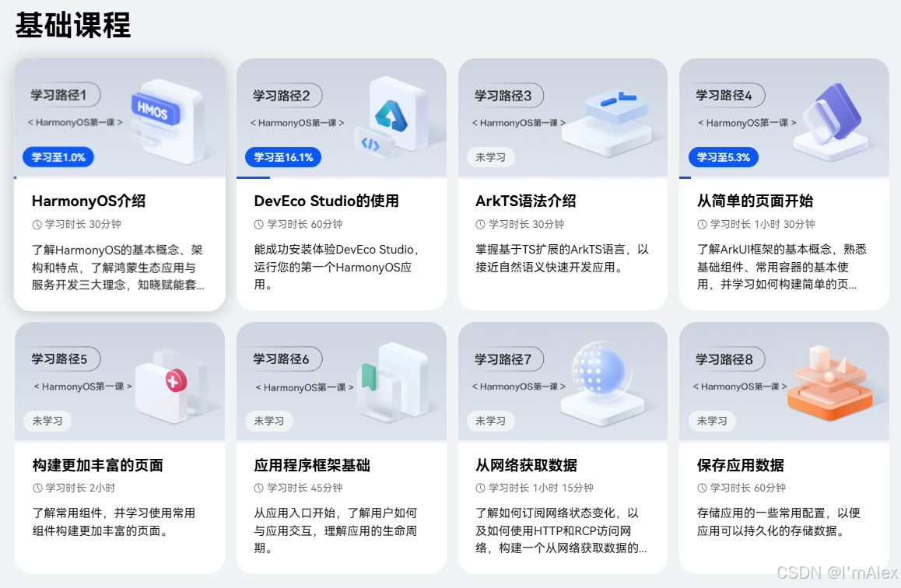Click HarmonyOS第一课 link in 学习路径5 card

82,387
